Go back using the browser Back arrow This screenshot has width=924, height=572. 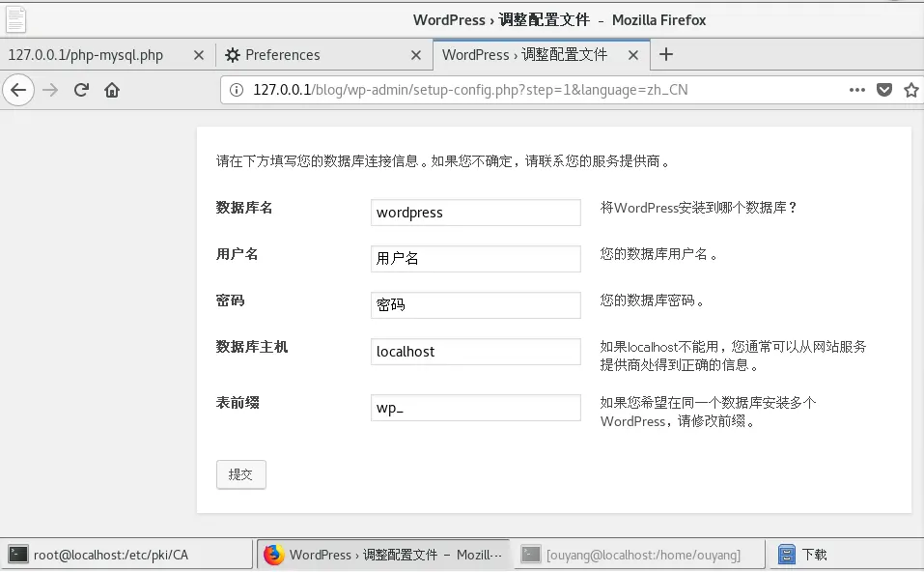click(x=18, y=90)
